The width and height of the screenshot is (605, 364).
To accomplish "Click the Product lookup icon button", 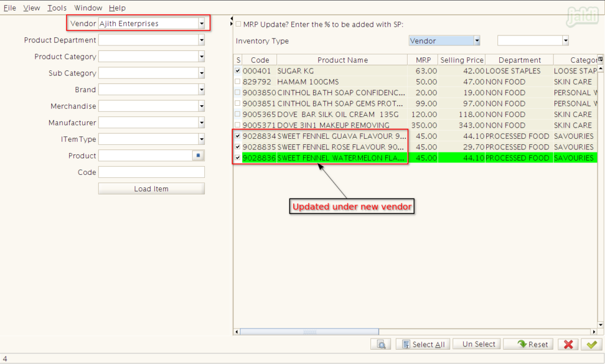I will pyautogui.click(x=198, y=155).
